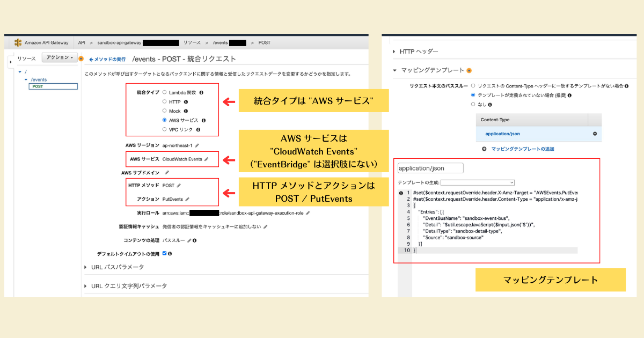
Task: Click Content-Type table column header
Action: pos(532,120)
